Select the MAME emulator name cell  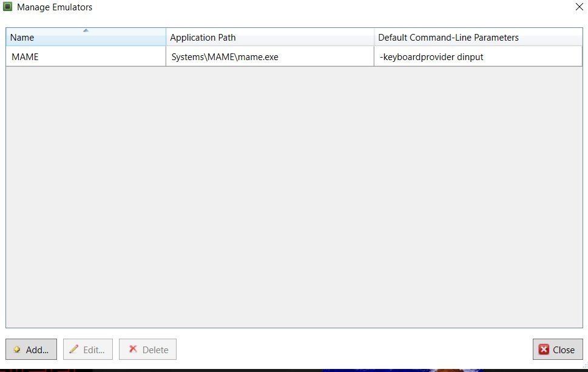pyautogui.click(x=86, y=56)
